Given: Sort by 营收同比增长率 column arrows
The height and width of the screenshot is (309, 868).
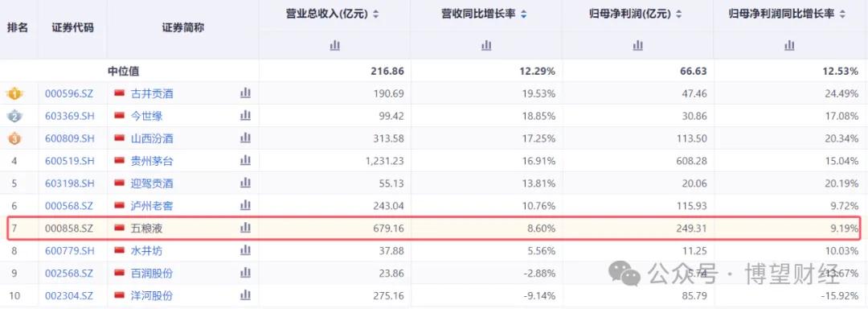Looking at the screenshot, I should pos(523,15).
